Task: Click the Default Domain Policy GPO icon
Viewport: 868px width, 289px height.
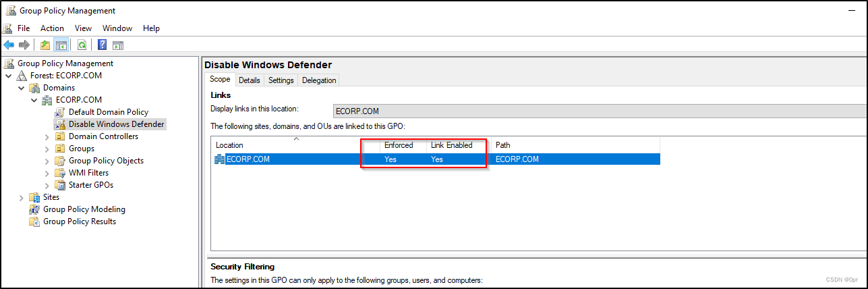Action: tap(60, 112)
